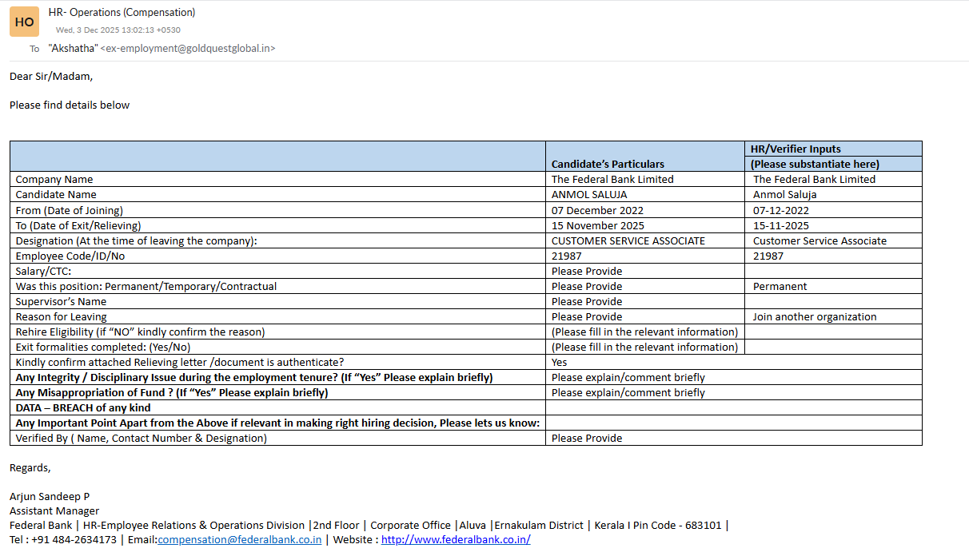Click the "Candidate's Particulars" column header

coord(608,164)
